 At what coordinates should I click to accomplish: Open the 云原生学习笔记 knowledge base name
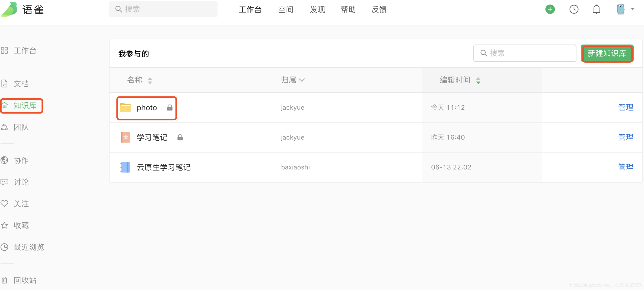click(164, 167)
